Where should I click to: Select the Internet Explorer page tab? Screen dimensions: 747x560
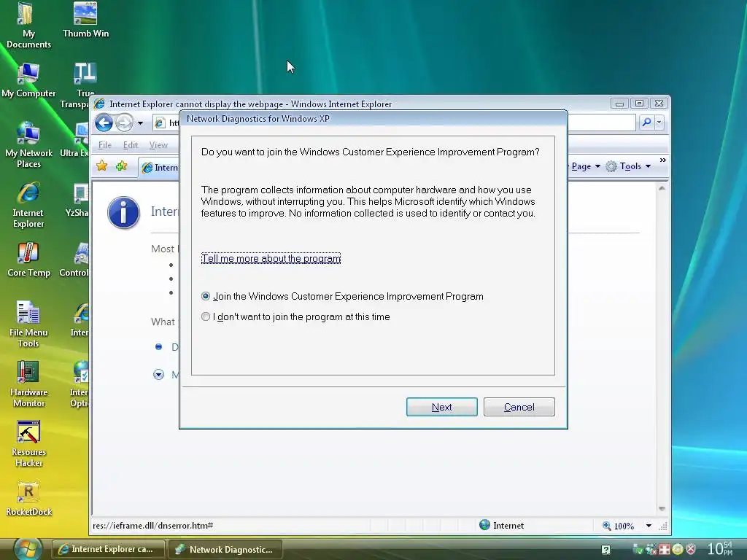tap(159, 167)
